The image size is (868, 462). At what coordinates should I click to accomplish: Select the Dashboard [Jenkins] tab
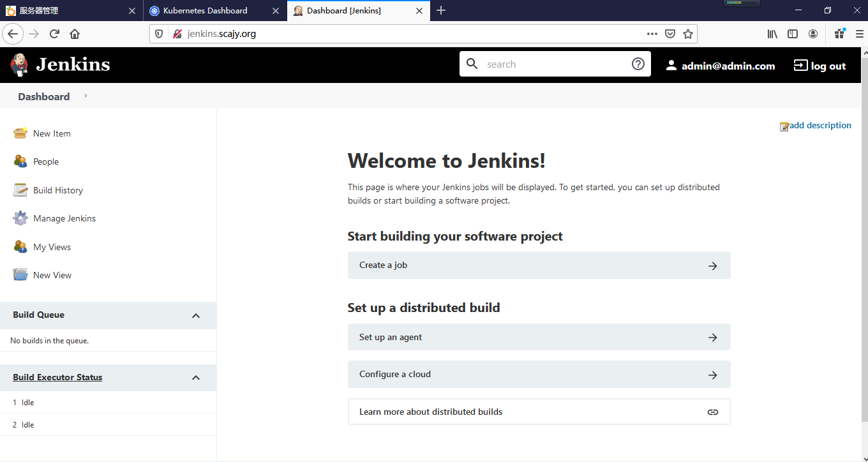click(x=358, y=11)
